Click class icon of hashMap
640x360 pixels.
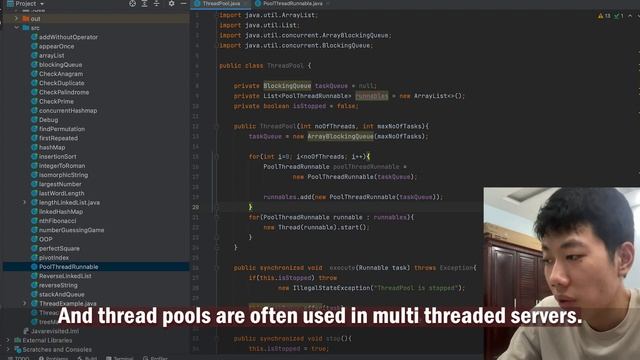34,147
